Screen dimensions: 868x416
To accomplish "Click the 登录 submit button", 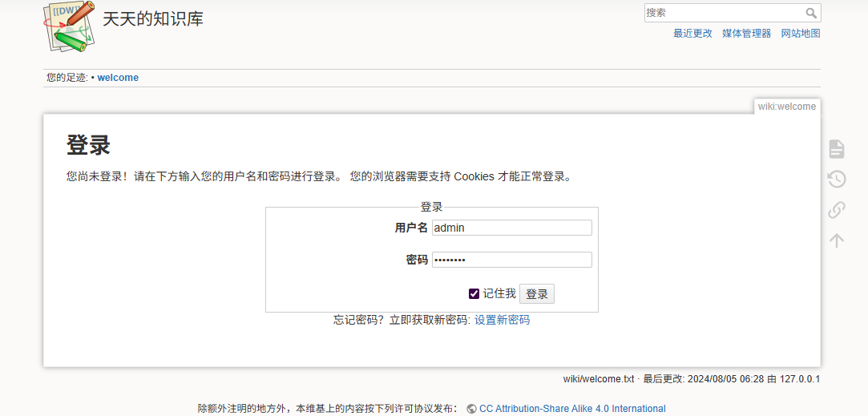I will 536,294.
